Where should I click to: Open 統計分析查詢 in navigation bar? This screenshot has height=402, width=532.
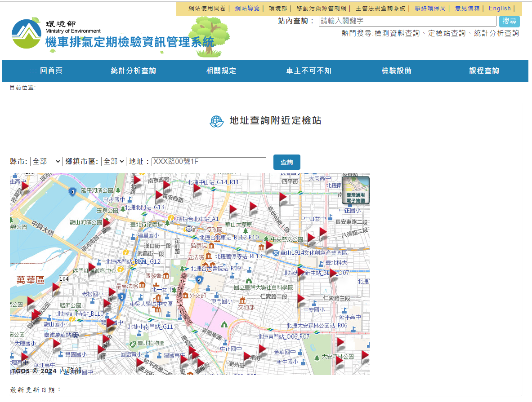point(134,71)
